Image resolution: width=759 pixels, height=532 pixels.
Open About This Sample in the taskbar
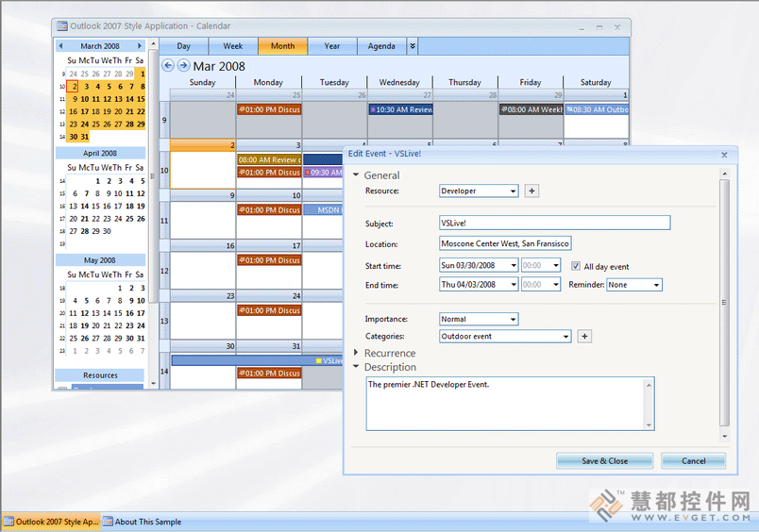[143, 522]
